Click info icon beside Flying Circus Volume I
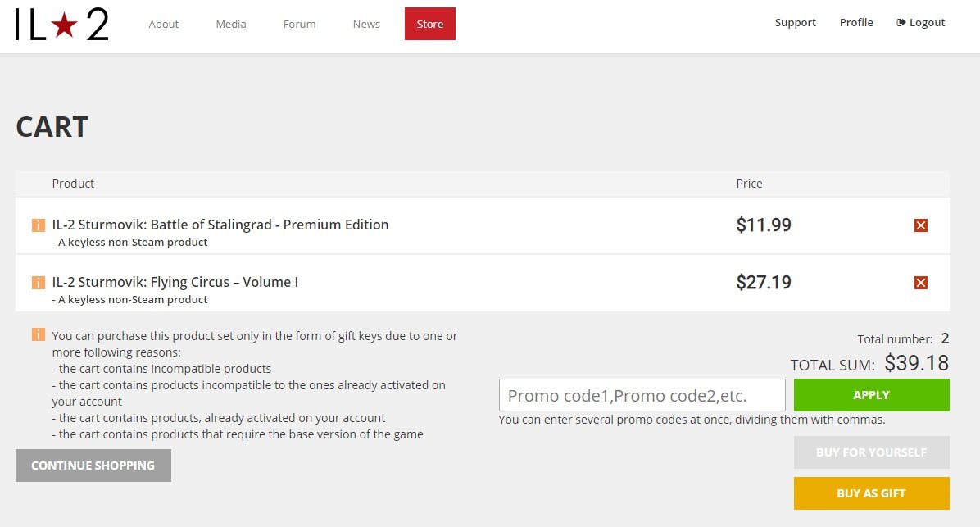This screenshot has width=980, height=527. click(39, 283)
